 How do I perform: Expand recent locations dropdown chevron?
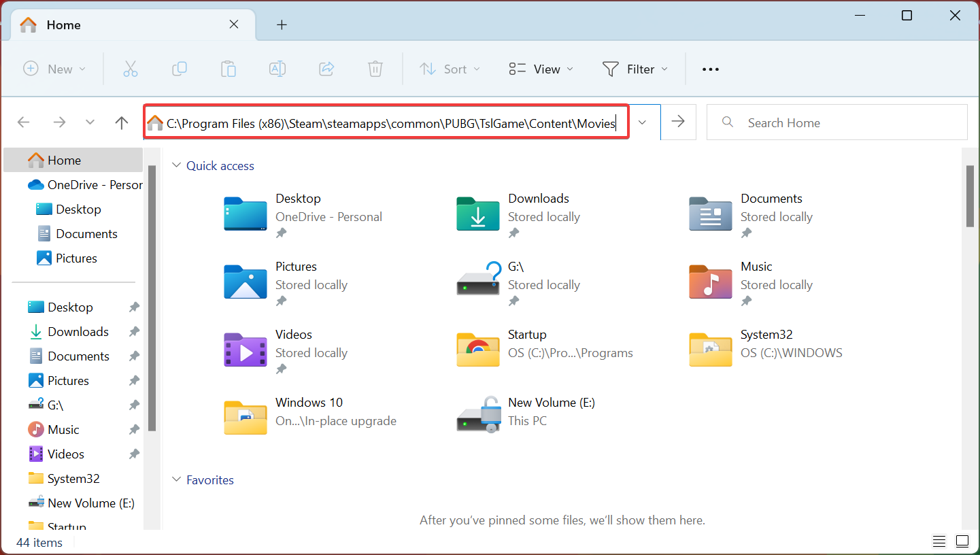tap(90, 122)
